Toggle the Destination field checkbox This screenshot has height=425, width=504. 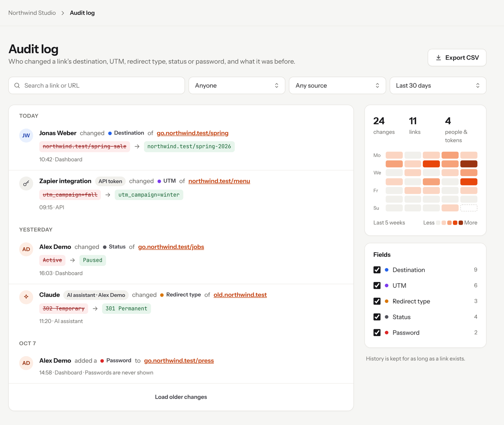click(x=377, y=270)
